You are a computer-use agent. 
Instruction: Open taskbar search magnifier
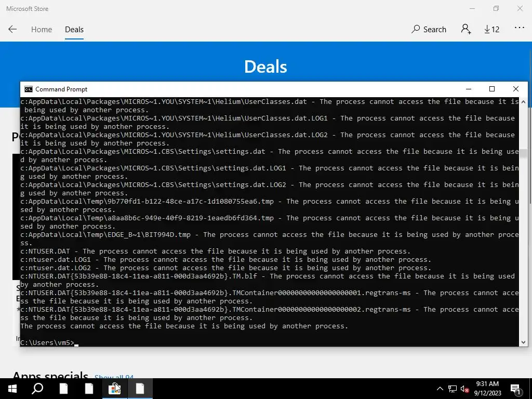37,389
